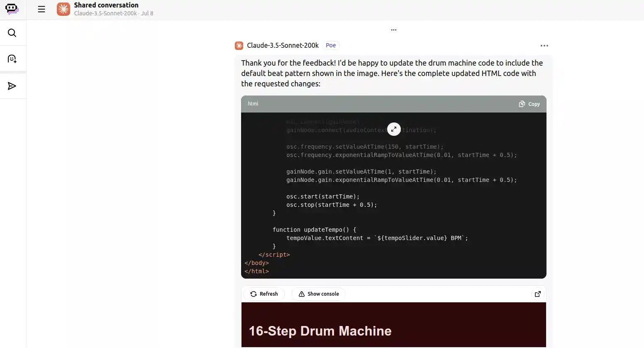Click 'function updateTempo() {' code line
The image size is (644, 348).
(314, 230)
